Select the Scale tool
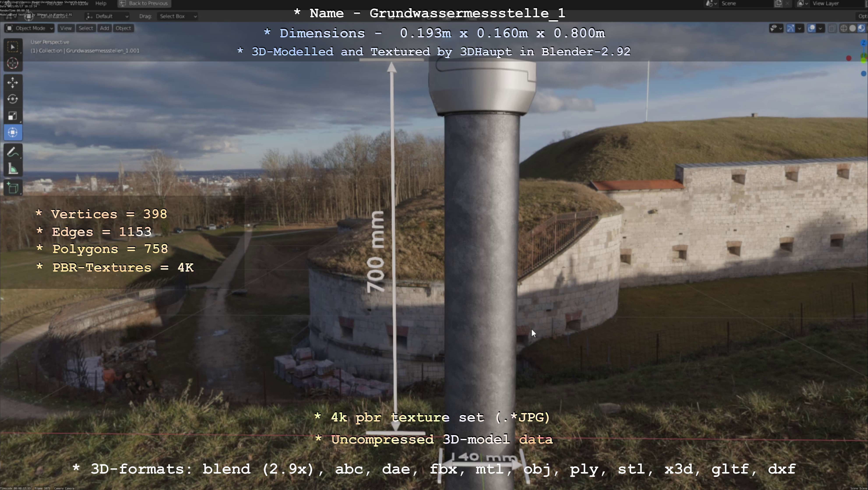 pyautogui.click(x=13, y=116)
